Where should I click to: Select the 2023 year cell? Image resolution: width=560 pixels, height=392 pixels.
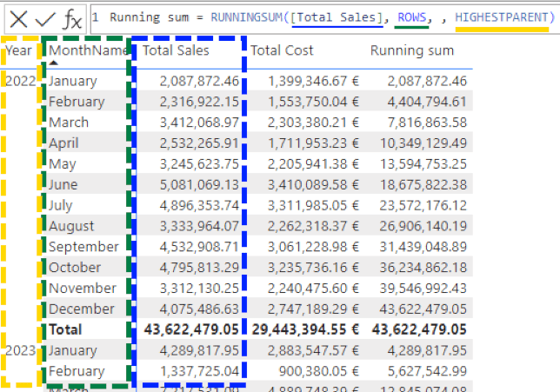(22, 350)
